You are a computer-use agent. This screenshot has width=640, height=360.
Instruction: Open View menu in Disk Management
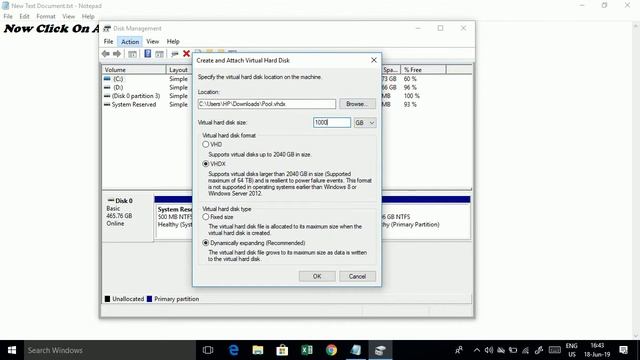click(x=153, y=42)
